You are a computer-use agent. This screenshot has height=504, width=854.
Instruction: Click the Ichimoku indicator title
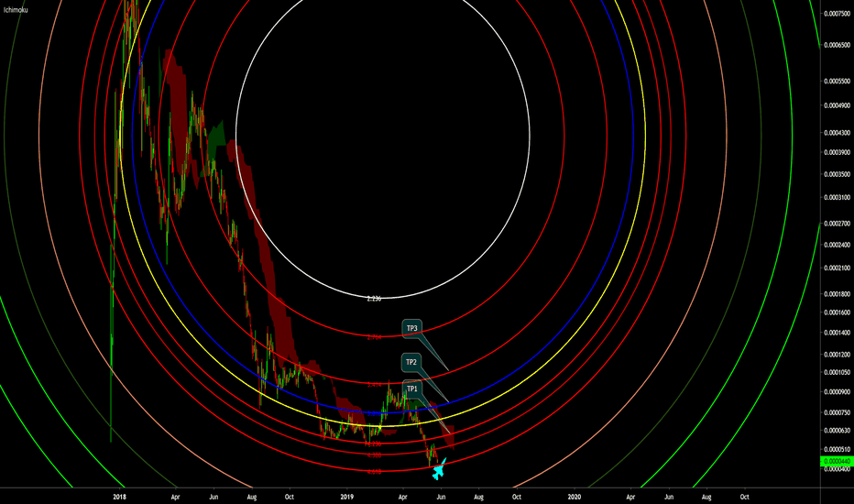point(16,10)
